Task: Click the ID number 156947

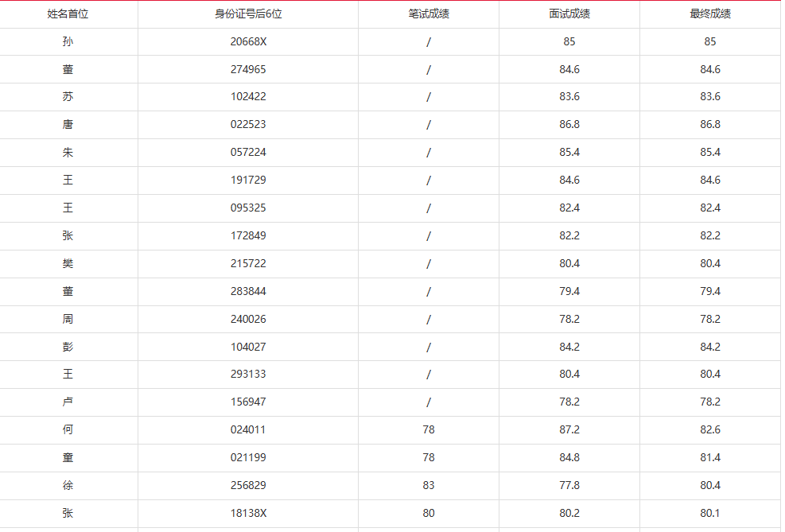Action: (x=248, y=402)
